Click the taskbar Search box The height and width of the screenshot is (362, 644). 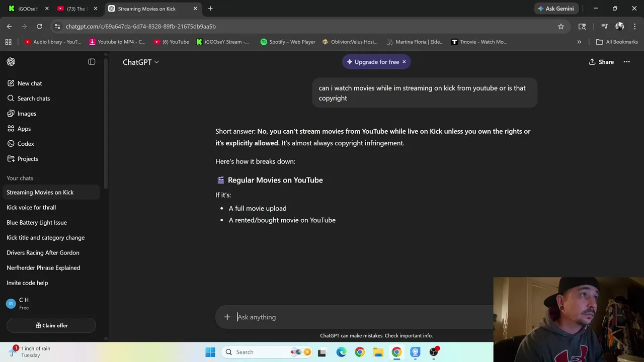[268, 352]
